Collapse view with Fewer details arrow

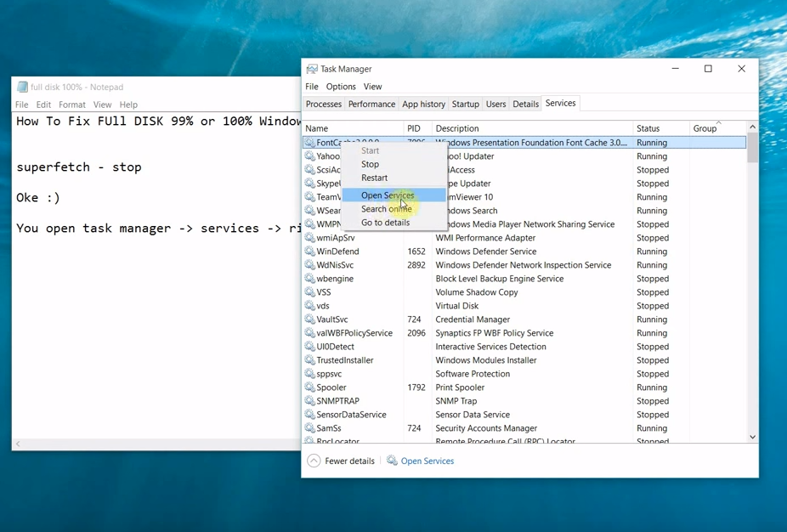314,461
